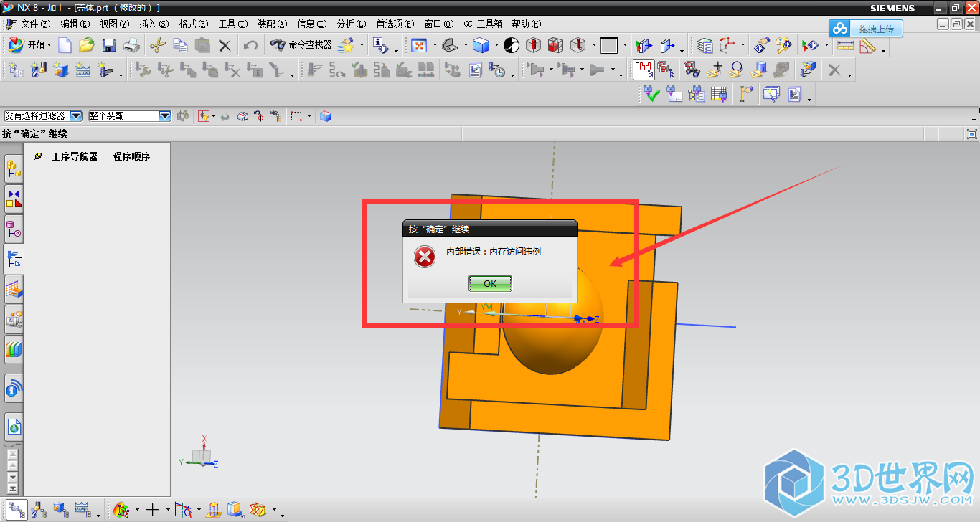Click the Save floppy disk icon
This screenshot has width=980, height=522.
(x=109, y=45)
